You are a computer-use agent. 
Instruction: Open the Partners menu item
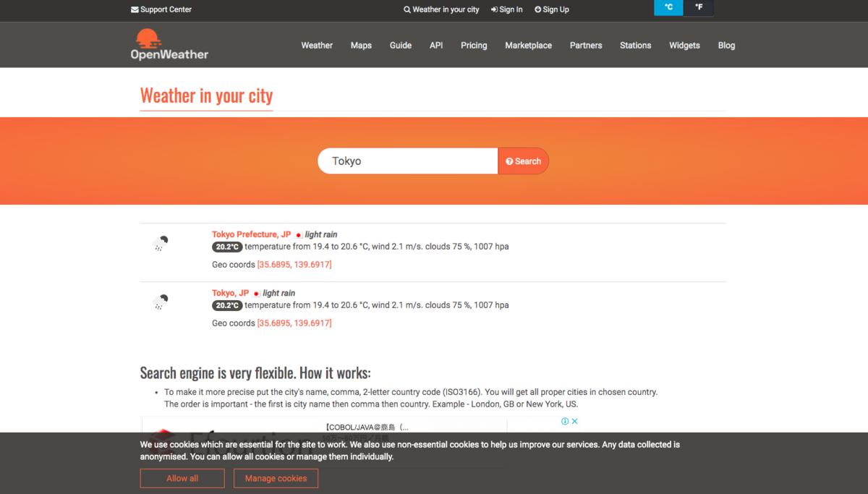coord(586,45)
